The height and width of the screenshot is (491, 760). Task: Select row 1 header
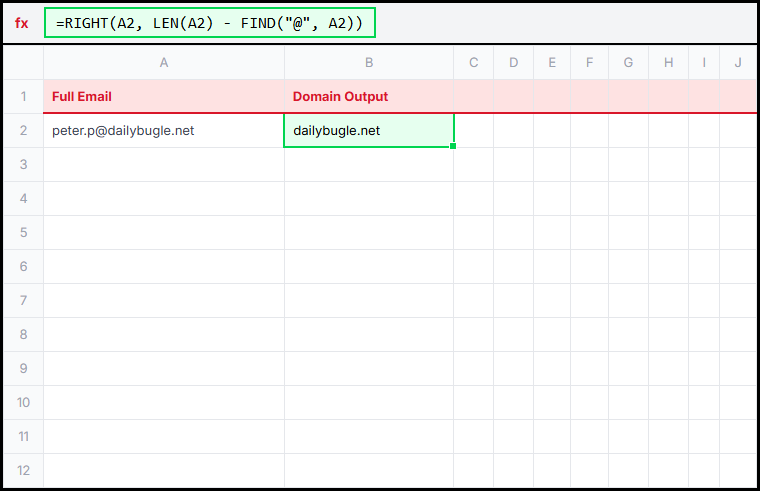[23, 97]
